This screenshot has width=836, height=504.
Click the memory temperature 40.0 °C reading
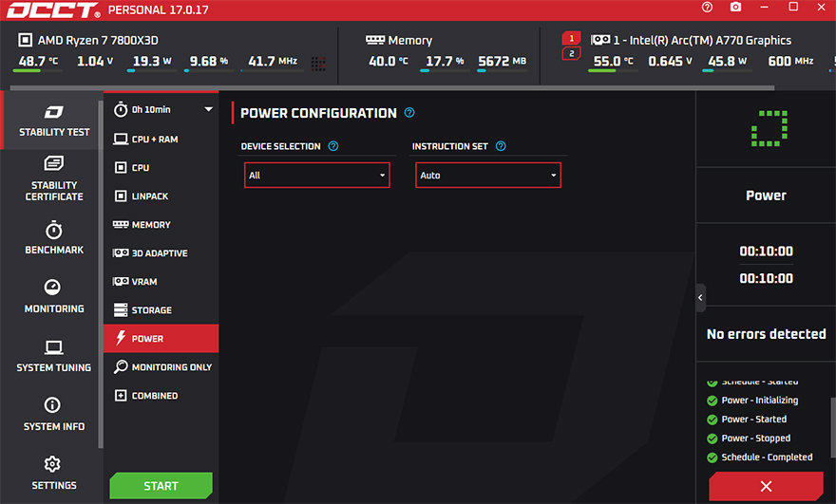[389, 62]
